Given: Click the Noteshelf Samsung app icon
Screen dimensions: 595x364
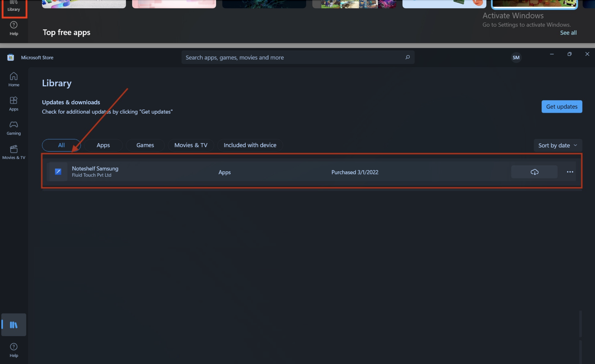Looking at the screenshot, I should [58, 172].
